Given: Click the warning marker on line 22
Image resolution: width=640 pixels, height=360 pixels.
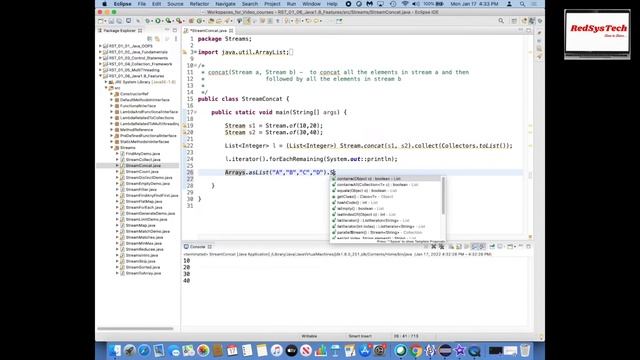Looking at the screenshot, I should (x=184, y=146).
